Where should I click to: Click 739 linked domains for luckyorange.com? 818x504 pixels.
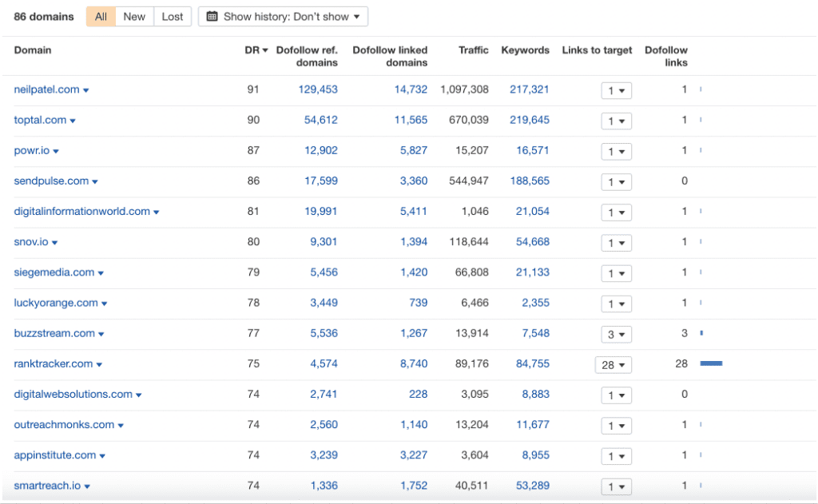click(x=419, y=304)
